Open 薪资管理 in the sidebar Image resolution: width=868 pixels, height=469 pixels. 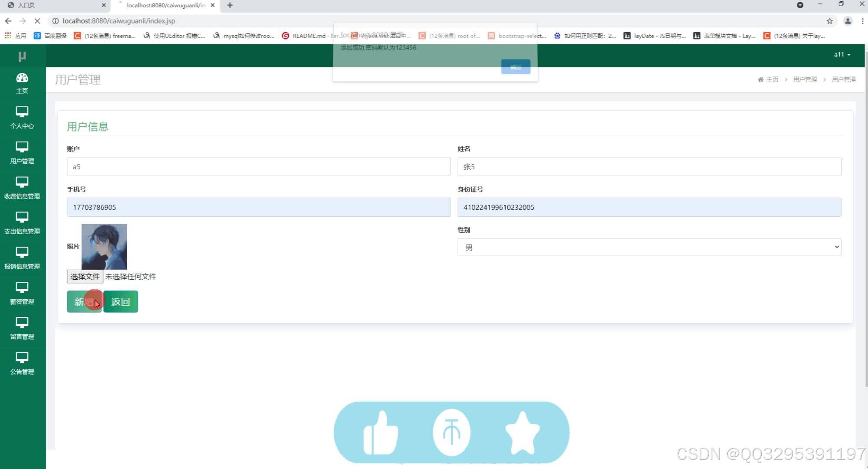point(22,294)
